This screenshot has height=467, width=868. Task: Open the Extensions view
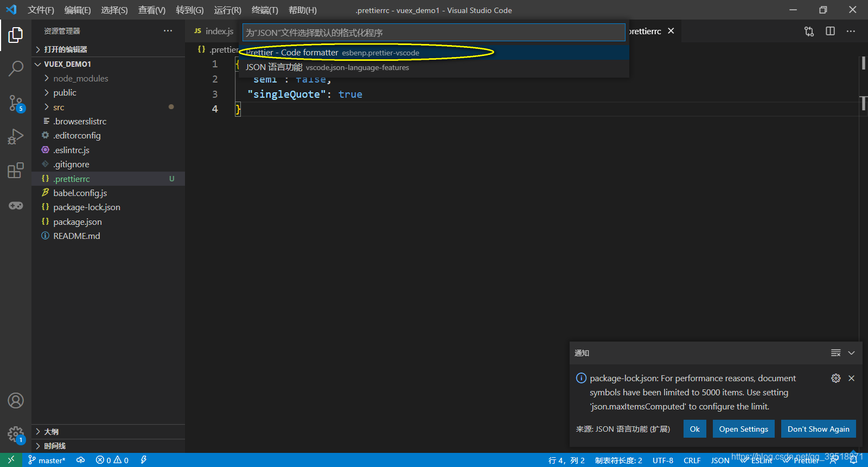(16, 171)
